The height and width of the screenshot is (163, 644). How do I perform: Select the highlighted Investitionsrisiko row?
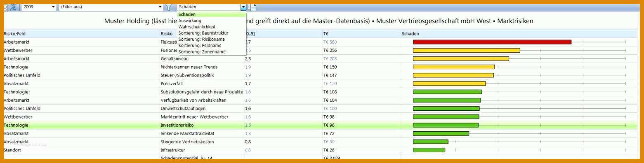click(x=320, y=125)
